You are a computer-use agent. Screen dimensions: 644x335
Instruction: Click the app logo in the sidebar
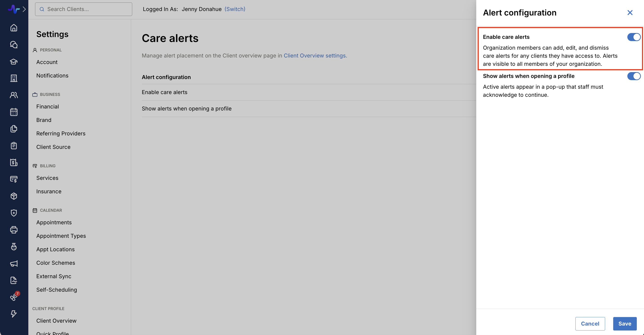click(x=13, y=9)
